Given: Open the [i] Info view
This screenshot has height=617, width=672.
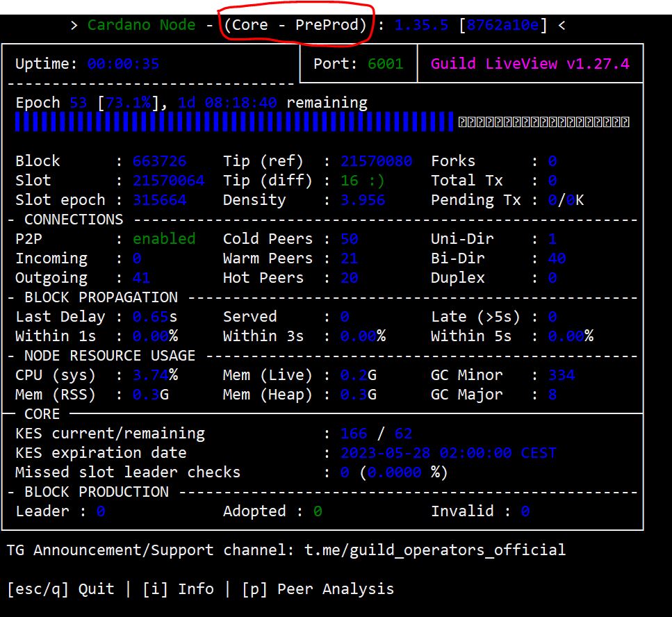Looking at the screenshot, I should (178, 589).
